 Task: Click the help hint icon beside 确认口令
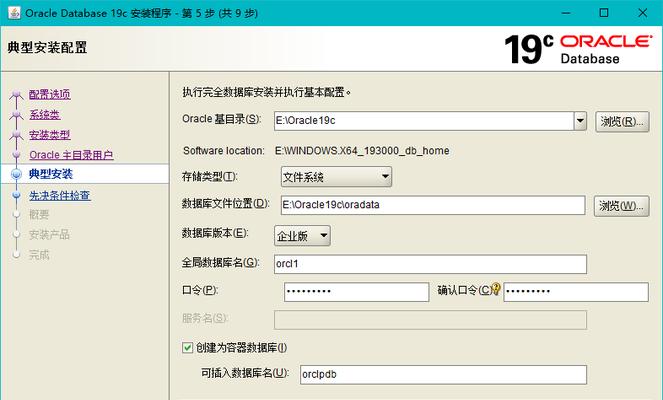click(x=496, y=289)
